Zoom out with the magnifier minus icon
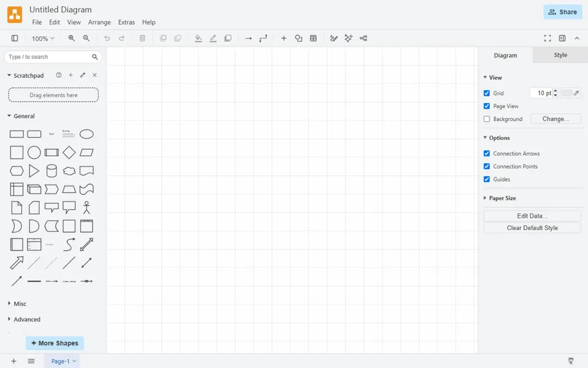The image size is (588, 368). [86, 38]
